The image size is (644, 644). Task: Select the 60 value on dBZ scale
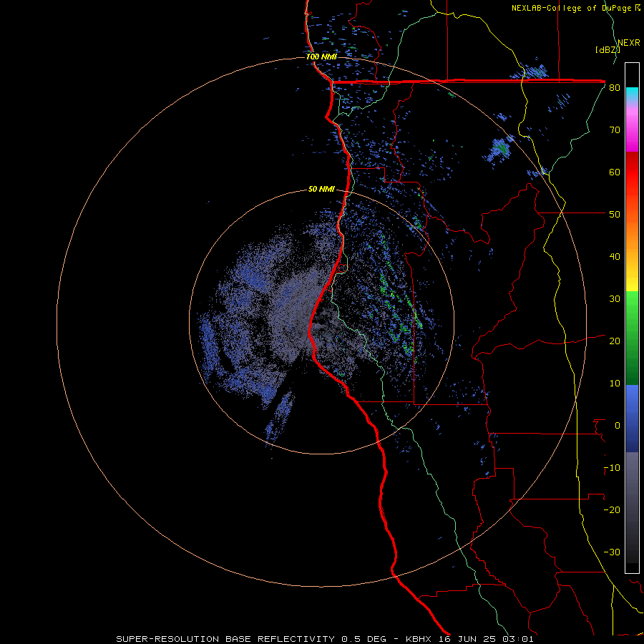[x=615, y=172]
